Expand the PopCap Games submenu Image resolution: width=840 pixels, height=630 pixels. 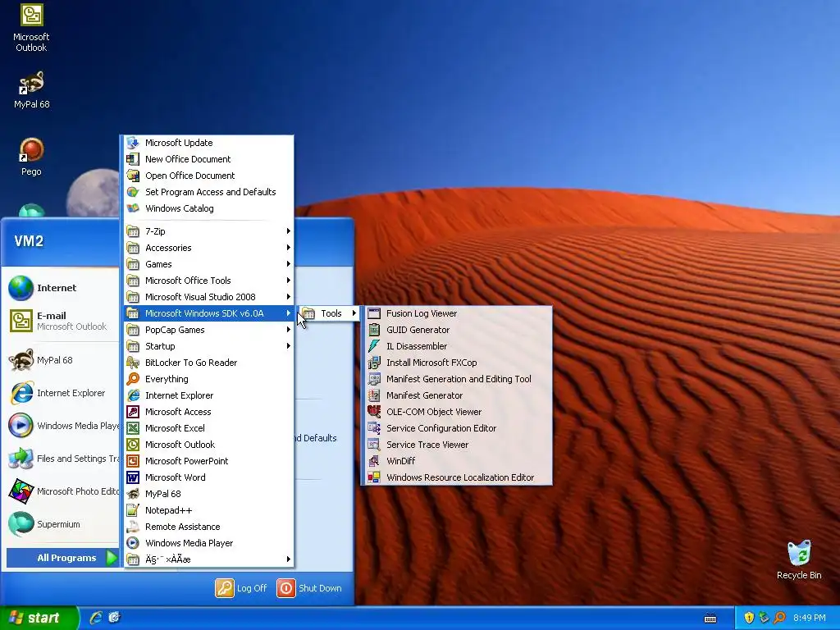(209, 330)
